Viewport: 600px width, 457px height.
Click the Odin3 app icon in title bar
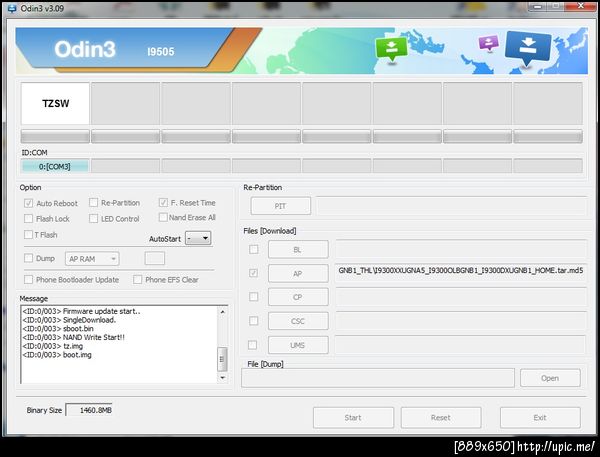pyautogui.click(x=12, y=8)
